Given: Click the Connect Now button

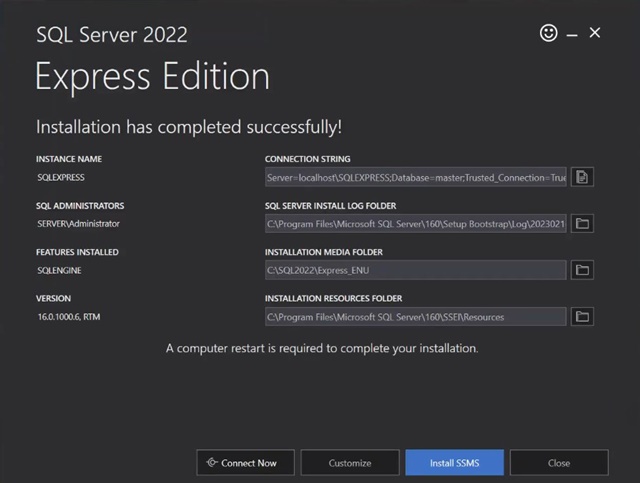Looking at the screenshot, I should [x=245, y=463].
